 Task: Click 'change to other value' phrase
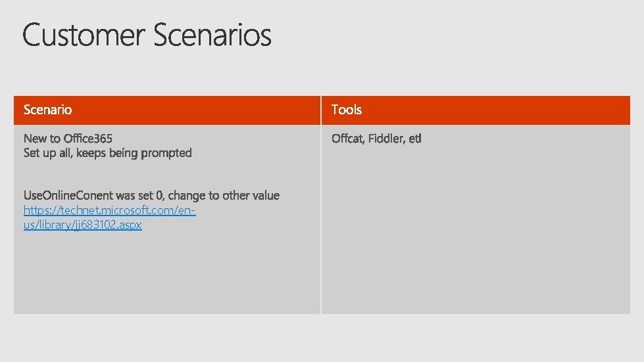[224, 195]
